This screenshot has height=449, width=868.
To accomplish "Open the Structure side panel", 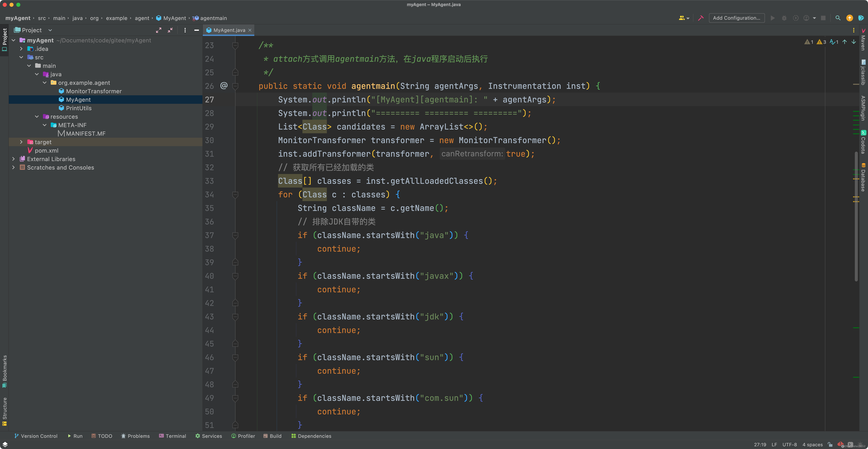I will [x=5, y=412].
